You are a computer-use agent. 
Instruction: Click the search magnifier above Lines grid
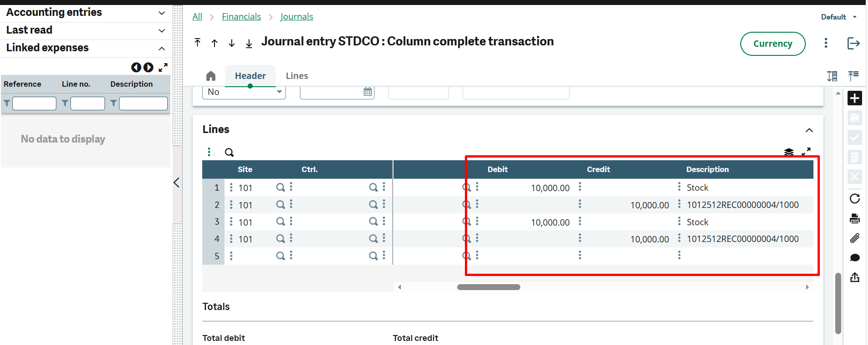229,153
